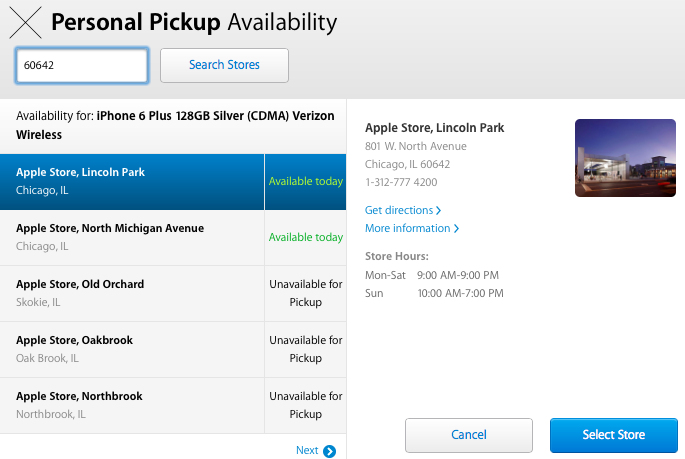Click the Chicago, IL 60642 address line
The width and height of the screenshot is (685, 459).
[407, 164]
